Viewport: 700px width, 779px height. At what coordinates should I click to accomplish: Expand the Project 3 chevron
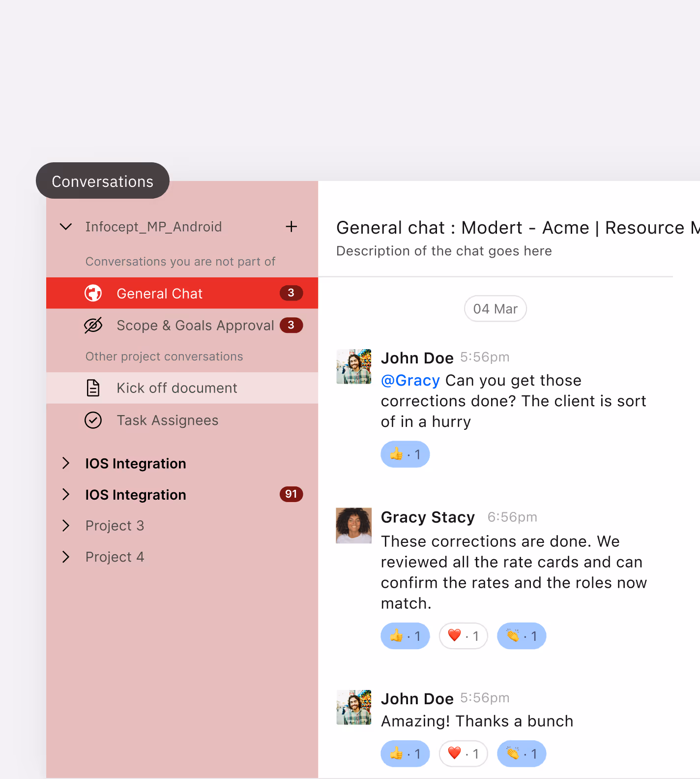(66, 526)
